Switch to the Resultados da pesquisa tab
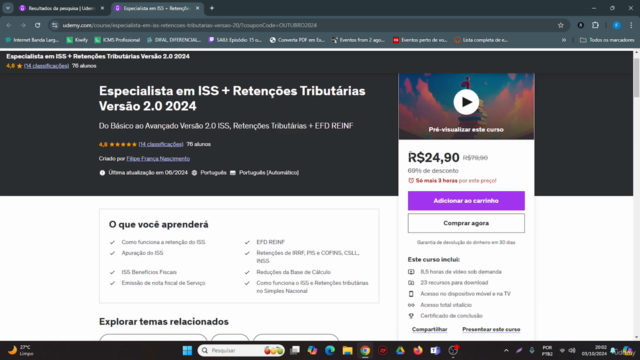 (x=61, y=8)
